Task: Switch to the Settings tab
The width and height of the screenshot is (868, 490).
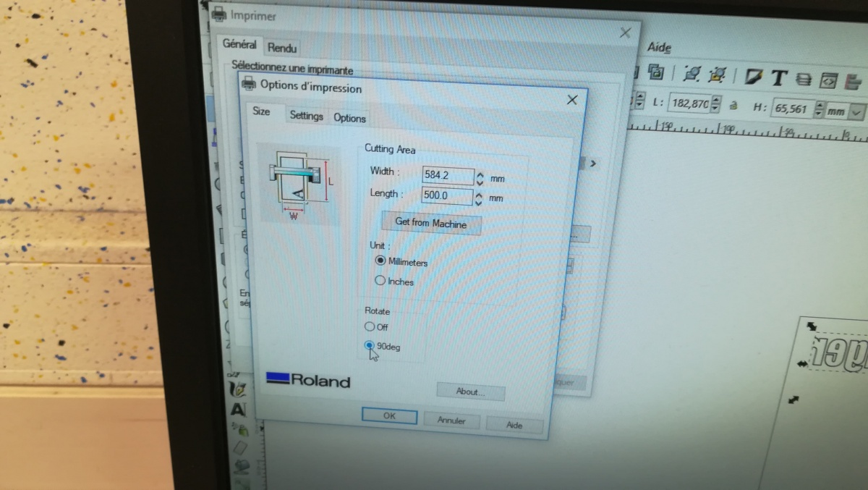Action: pyautogui.click(x=306, y=116)
